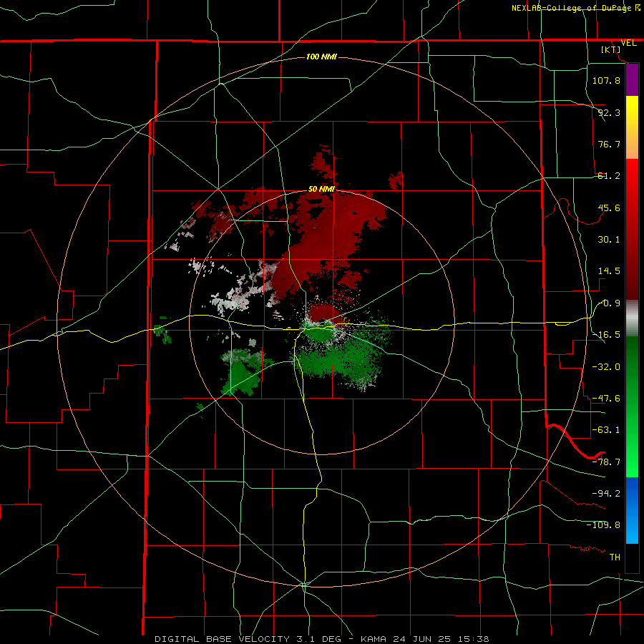This screenshot has height=644, width=644.
Task: Click the [KT] units label
Action: pos(611,49)
